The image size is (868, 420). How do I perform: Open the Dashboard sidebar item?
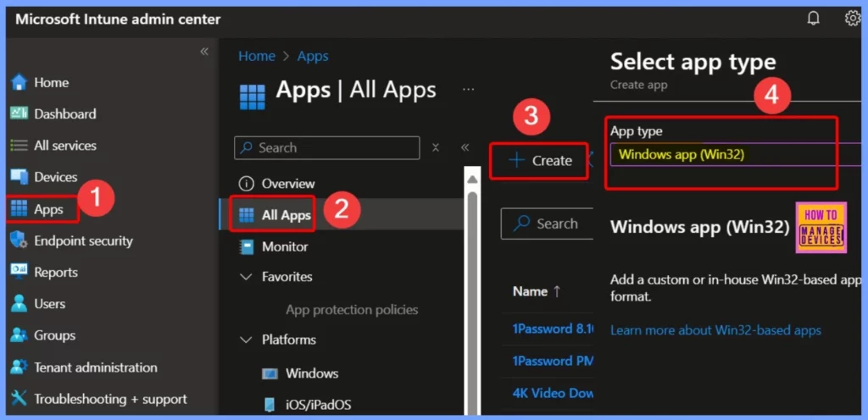(53, 113)
